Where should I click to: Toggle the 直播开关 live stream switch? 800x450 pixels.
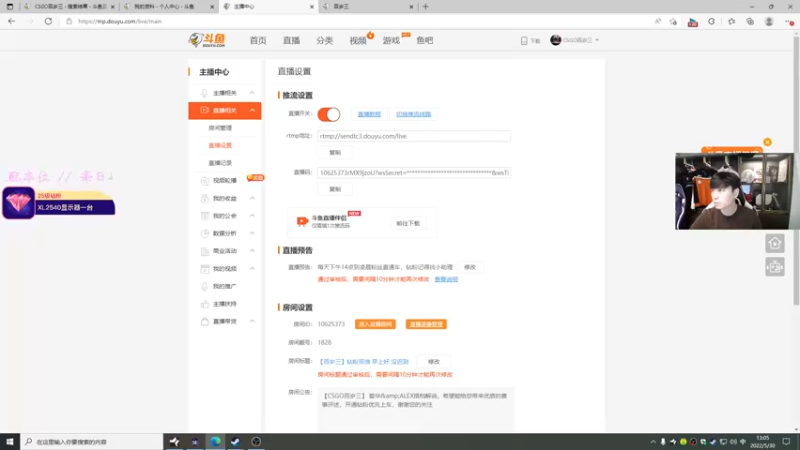tap(329, 114)
